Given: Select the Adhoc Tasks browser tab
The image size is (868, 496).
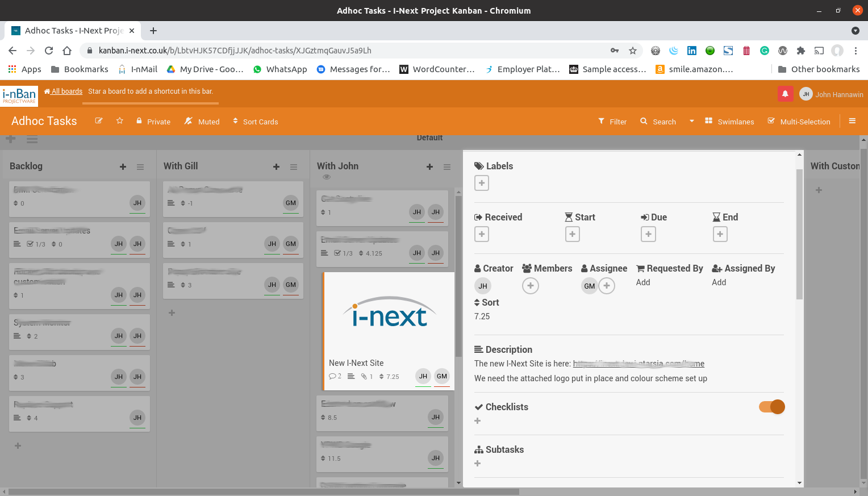Looking at the screenshot, I should [74, 31].
